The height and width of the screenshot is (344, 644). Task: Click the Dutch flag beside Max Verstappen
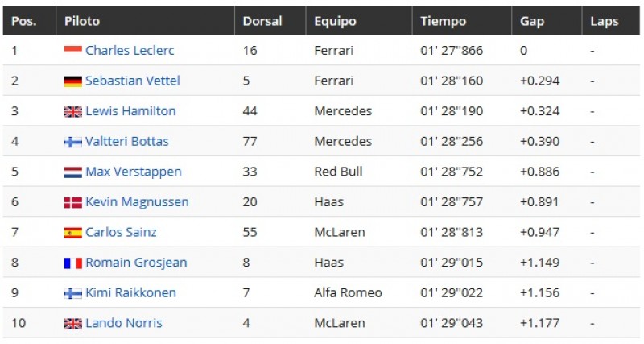pos(73,172)
